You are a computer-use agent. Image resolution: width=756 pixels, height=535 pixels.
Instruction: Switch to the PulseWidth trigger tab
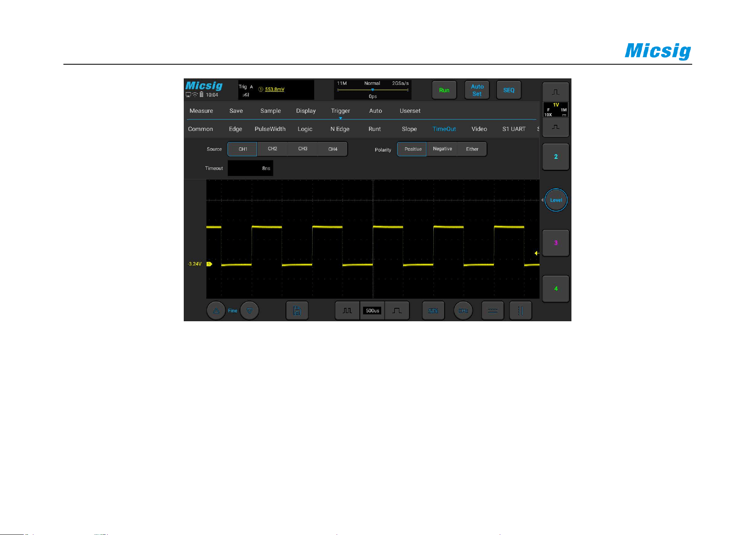click(270, 129)
